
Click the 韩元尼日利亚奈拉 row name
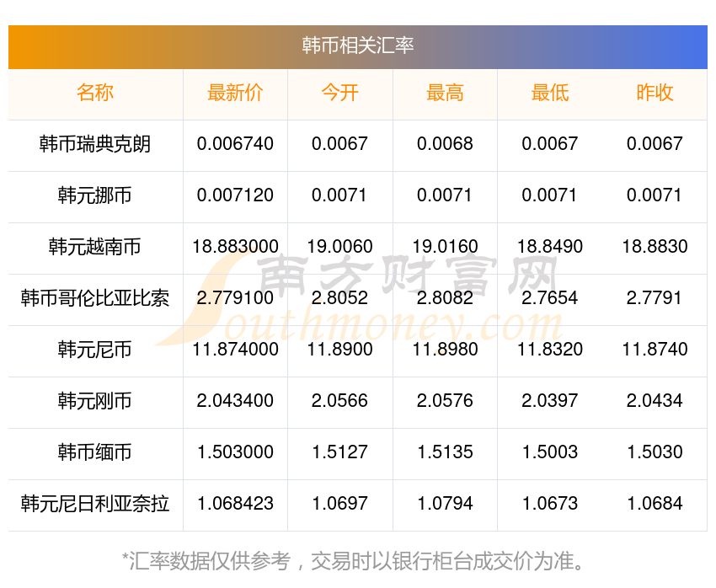(x=95, y=504)
